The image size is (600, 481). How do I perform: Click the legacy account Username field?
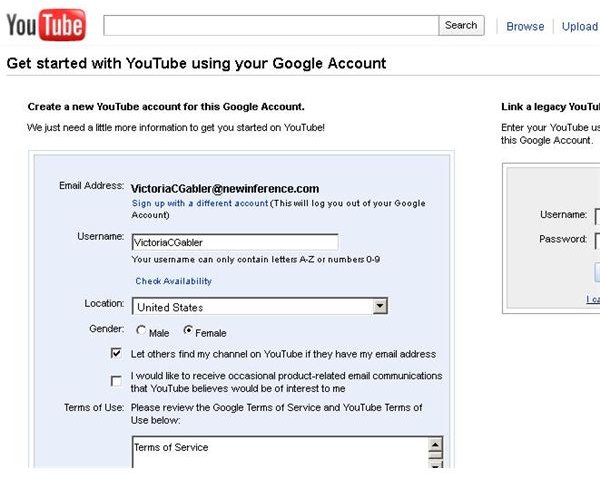(x=597, y=217)
